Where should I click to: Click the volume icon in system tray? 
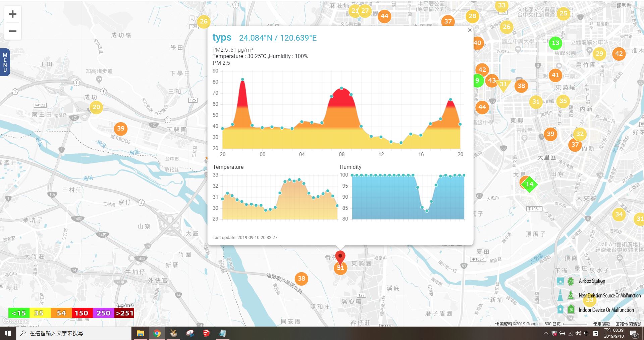[x=578, y=333]
